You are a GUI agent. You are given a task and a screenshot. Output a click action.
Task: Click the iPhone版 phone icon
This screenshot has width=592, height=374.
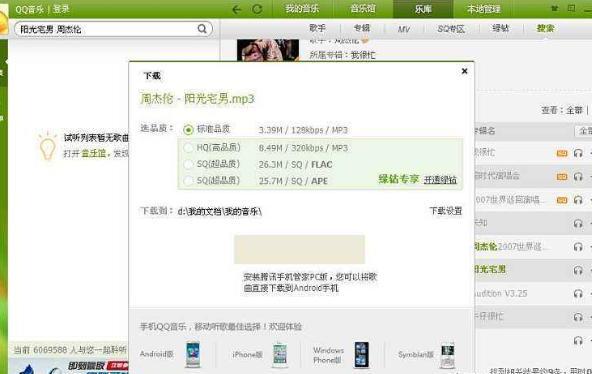click(280, 354)
